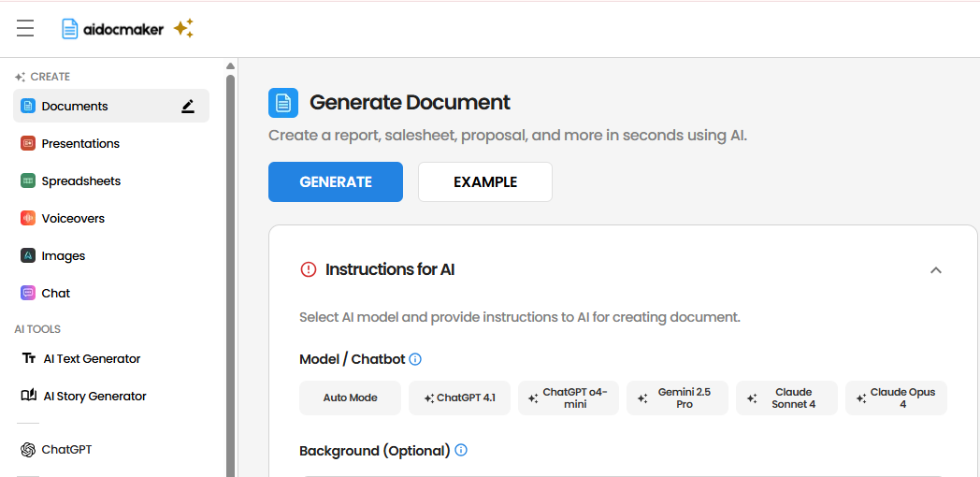Open AI Text Generator tool
Screen dimensions: 980x477
click(92, 358)
